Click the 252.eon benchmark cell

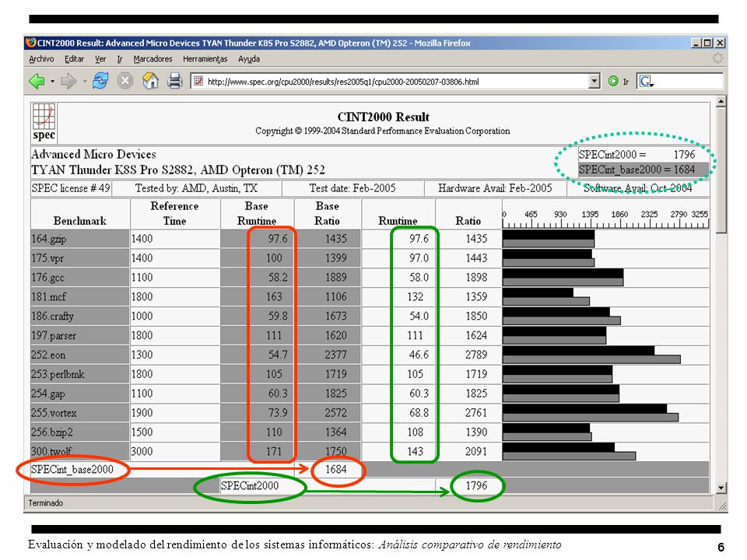80,355
